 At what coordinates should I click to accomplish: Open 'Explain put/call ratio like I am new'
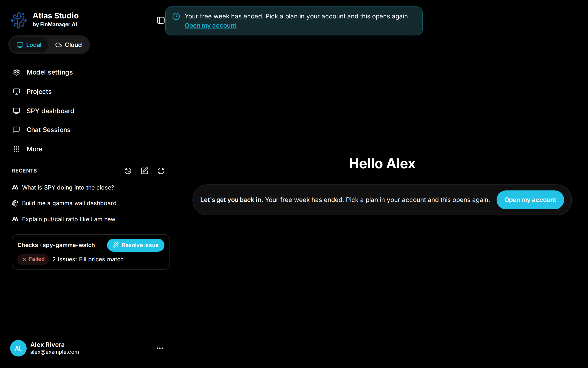pyautogui.click(x=68, y=219)
